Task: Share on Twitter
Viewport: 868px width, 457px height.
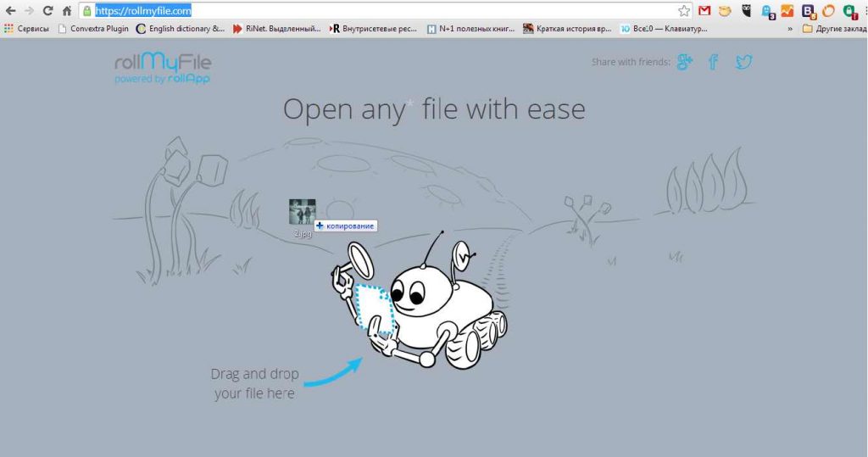Action: click(743, 62)
